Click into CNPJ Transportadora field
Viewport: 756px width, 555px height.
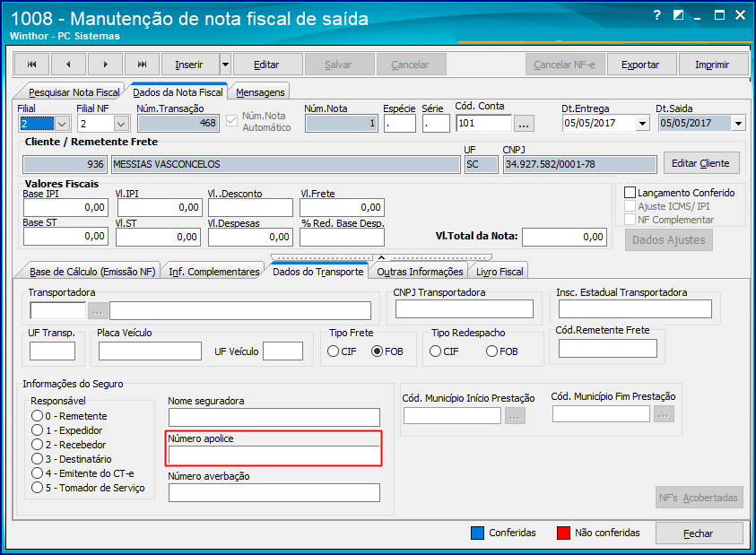(465, 309)
